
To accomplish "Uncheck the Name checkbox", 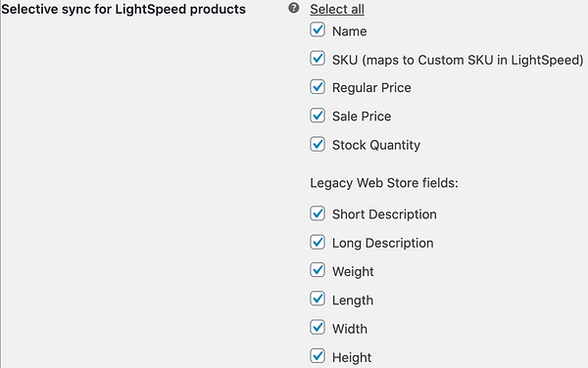I will [x=318, y=30].
